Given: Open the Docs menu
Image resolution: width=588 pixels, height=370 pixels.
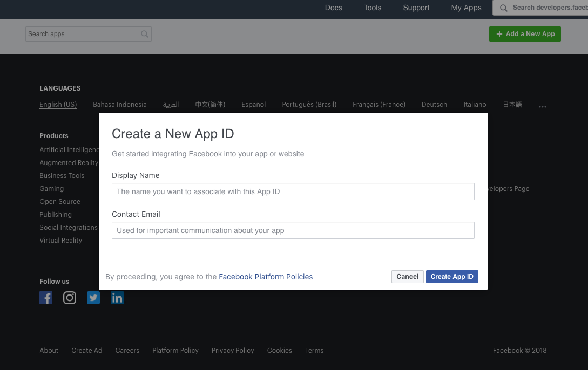Looking at the screenshot, I should click(333, 8).
